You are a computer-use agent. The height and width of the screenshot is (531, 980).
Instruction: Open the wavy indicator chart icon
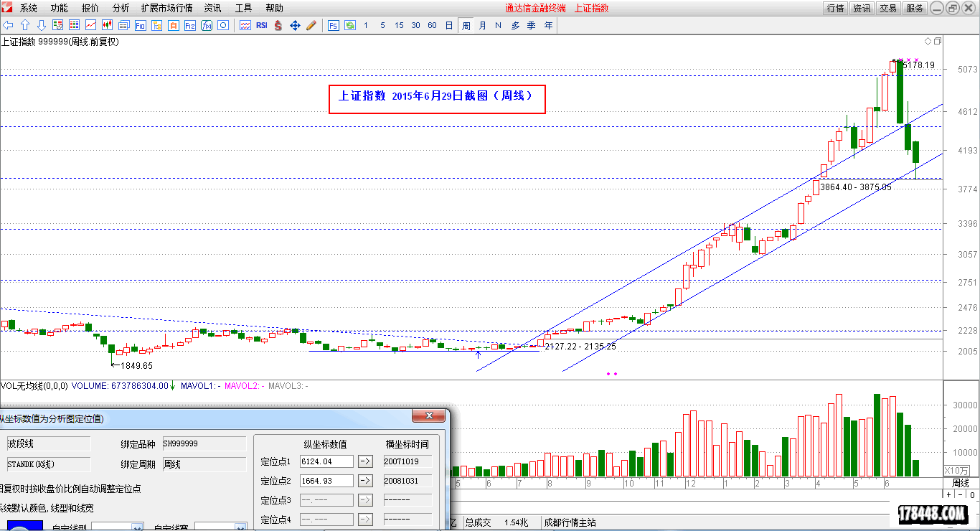245,25
